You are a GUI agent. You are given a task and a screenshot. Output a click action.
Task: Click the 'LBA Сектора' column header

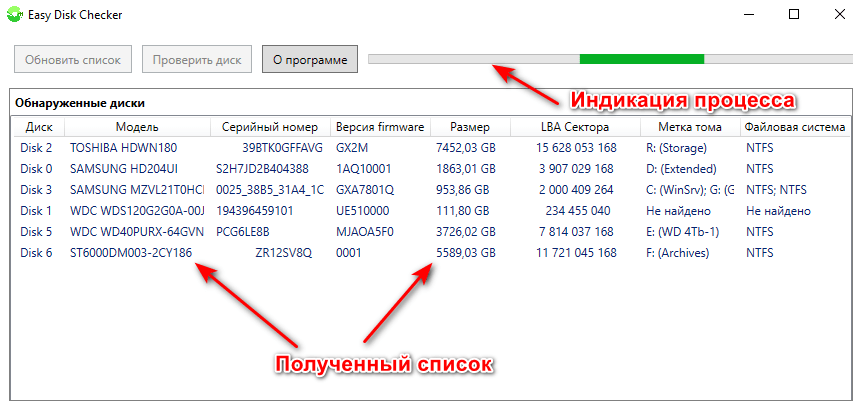click(575, 127)
